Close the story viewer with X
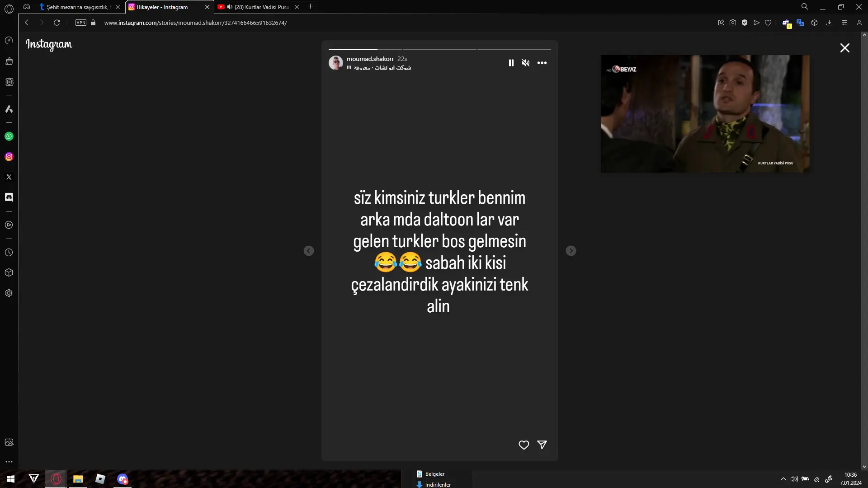This screenshot has width=868, height=488. (845, 48)
